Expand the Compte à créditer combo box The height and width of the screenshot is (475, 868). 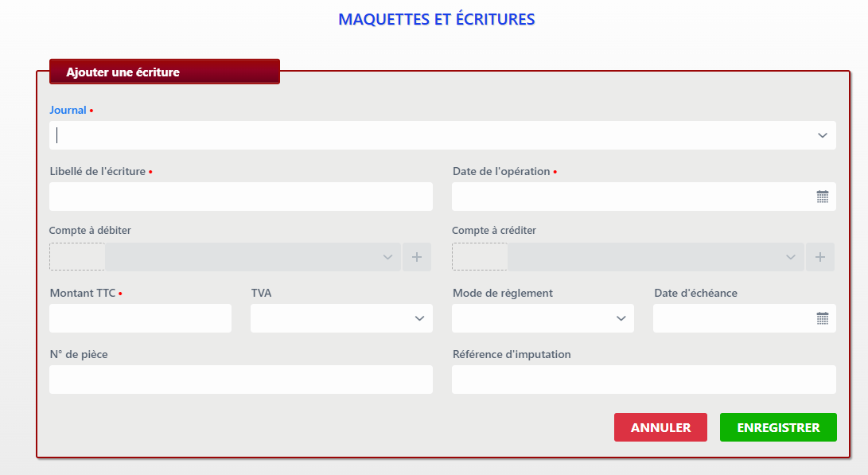[790, 257]
